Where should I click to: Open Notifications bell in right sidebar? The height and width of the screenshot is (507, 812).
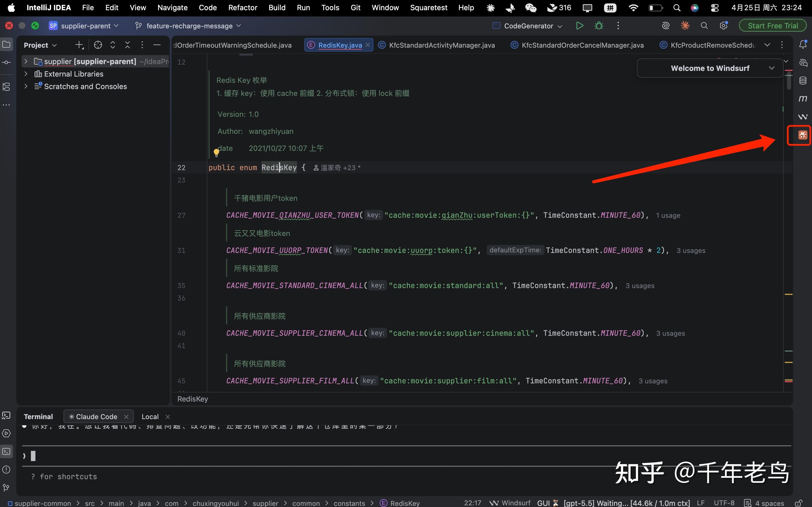click(x=803, y=44)
